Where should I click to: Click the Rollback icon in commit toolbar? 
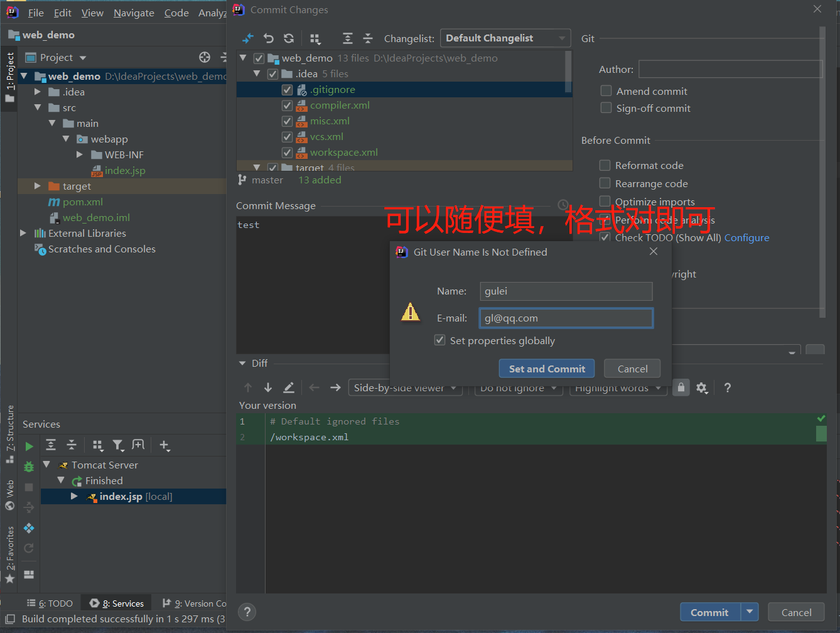click(x=269, y=38)
